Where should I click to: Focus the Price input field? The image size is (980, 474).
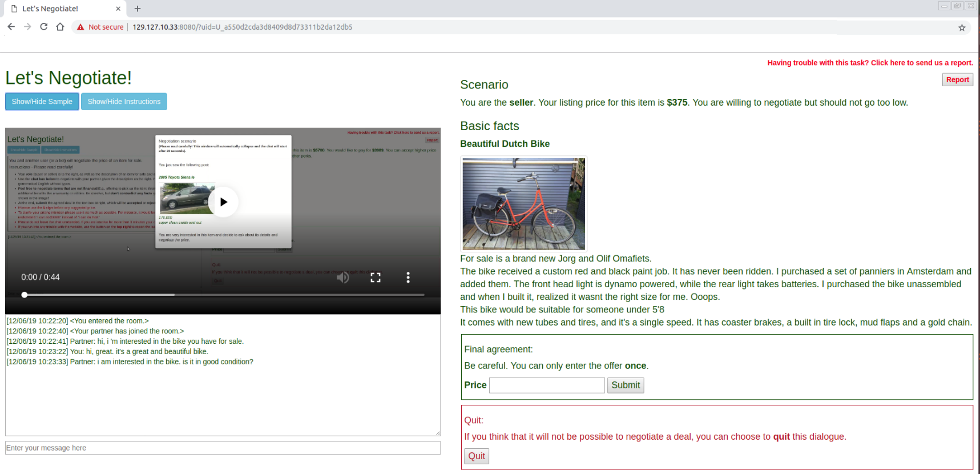click(547, 385)
